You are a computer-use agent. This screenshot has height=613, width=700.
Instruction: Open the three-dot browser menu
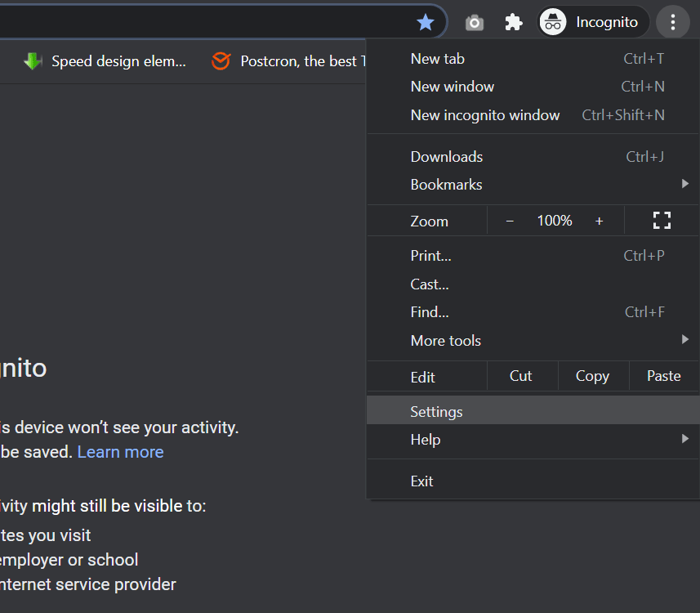673,22
